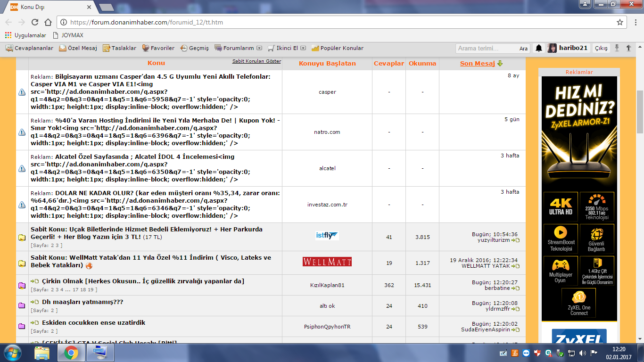Click the Popüler Konular folder icon
Image resolution: width=644 pixels, height=362 pixels.
pos(315,48)
